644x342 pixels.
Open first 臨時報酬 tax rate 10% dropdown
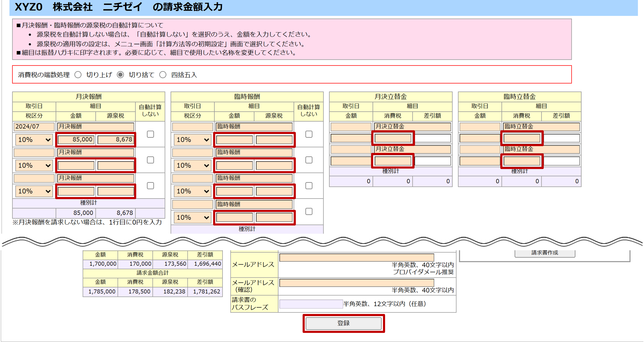(193, 140)
